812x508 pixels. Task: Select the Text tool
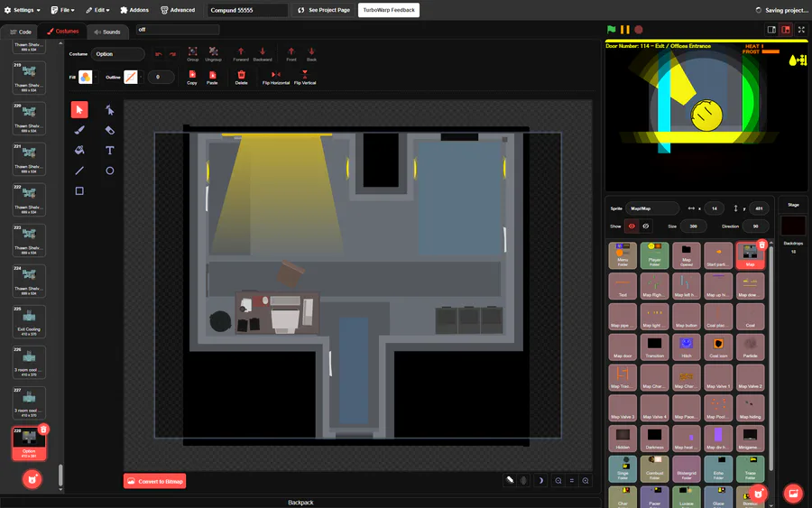pyautogui.click(x=110, y=150)
